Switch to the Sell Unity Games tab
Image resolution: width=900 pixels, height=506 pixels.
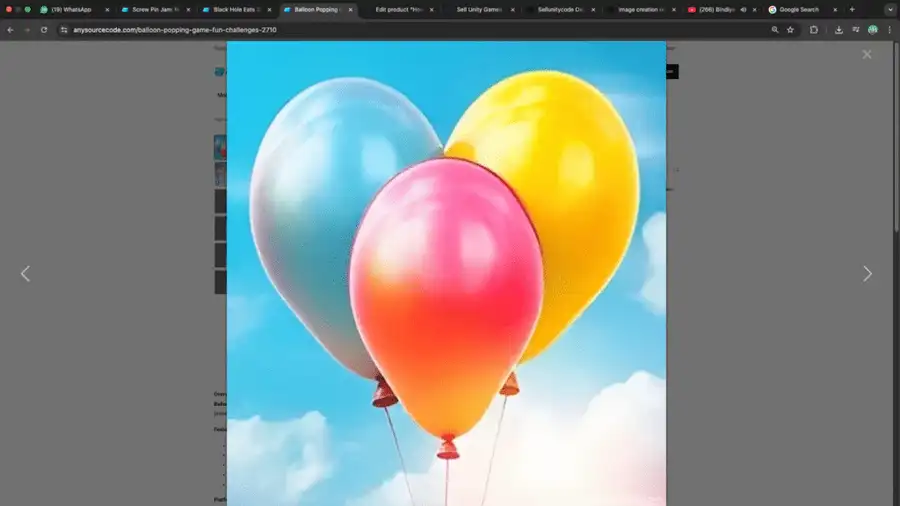point(478,9)
